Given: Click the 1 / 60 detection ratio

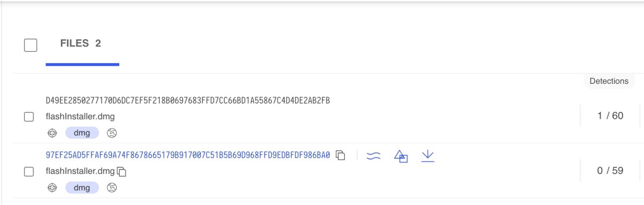Looking at the screenshot, I should tap(610, 116).
